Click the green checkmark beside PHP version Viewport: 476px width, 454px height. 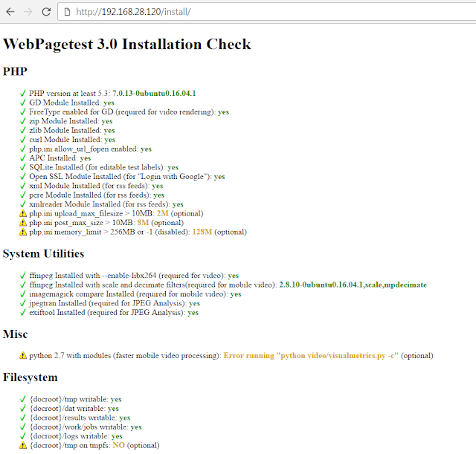point(23,93)
